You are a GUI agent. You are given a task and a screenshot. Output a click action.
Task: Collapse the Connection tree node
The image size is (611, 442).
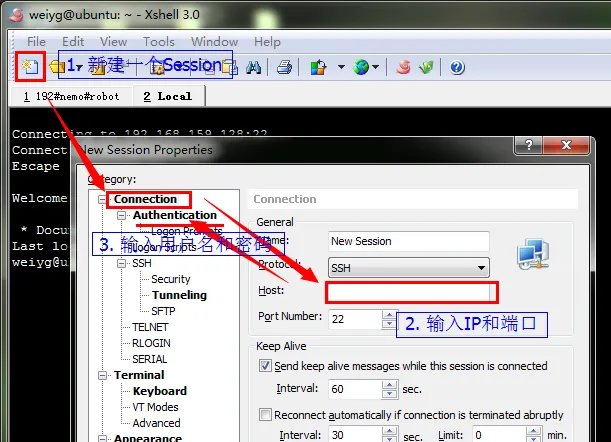click(102, 200)
